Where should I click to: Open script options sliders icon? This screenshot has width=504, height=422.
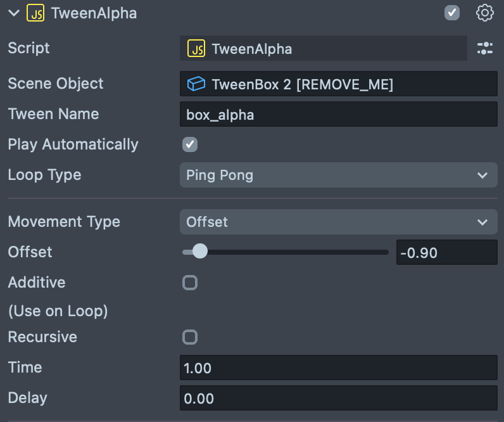[484, 48]
